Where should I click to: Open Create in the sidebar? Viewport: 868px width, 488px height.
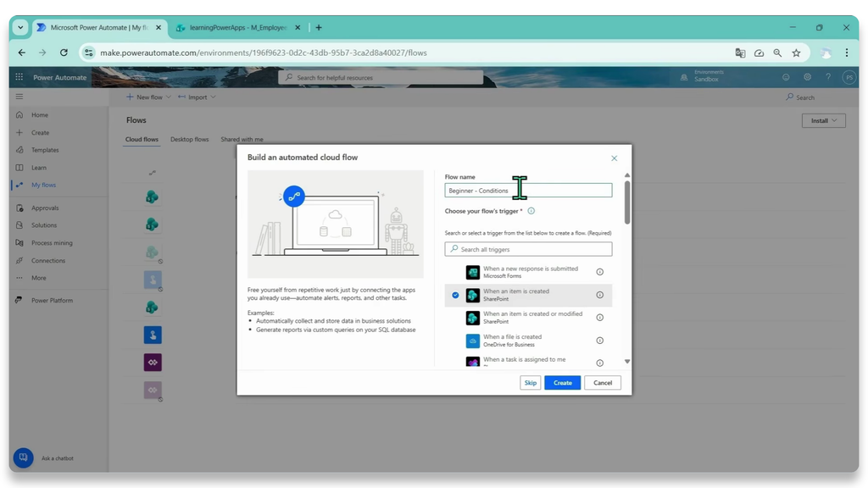[x=40, y=133]
